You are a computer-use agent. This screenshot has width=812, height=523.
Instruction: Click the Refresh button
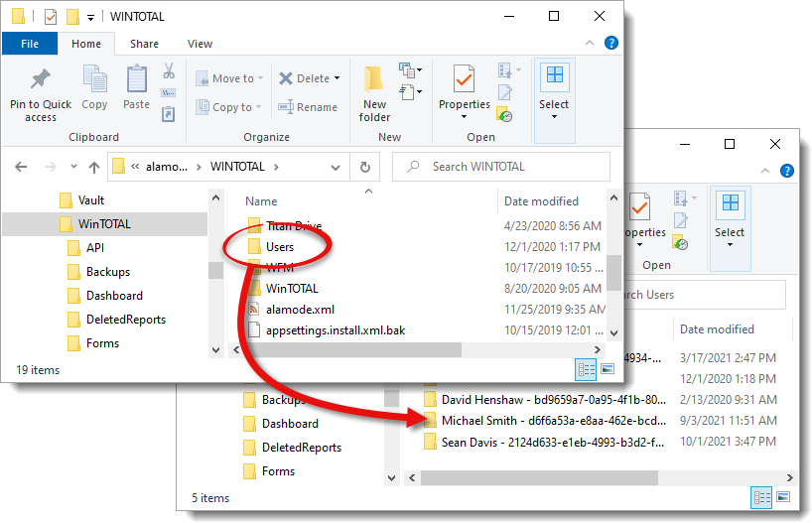point(365,167)
